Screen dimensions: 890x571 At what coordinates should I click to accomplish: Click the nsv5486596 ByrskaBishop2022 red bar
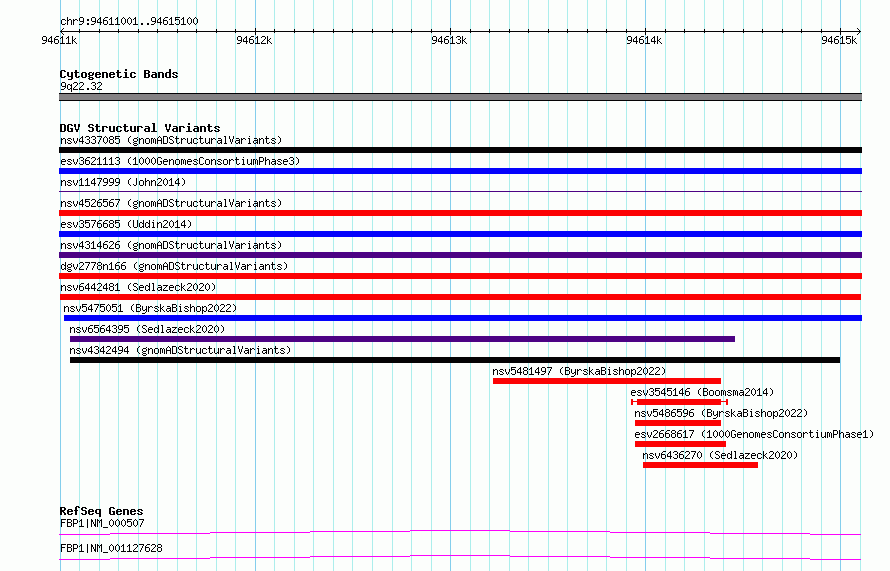[x=678, y=423]
